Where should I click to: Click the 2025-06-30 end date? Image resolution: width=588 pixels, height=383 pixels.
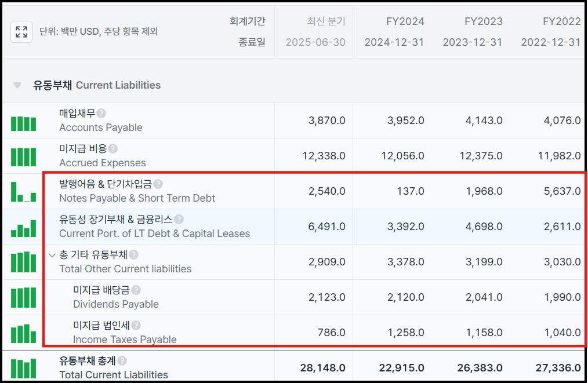click(315, 42)
